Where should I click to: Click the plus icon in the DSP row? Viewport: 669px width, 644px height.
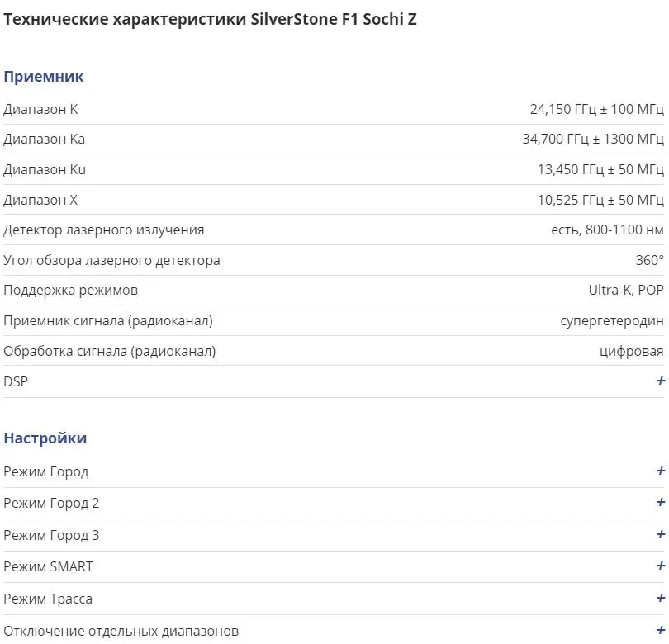pos(661,381)
